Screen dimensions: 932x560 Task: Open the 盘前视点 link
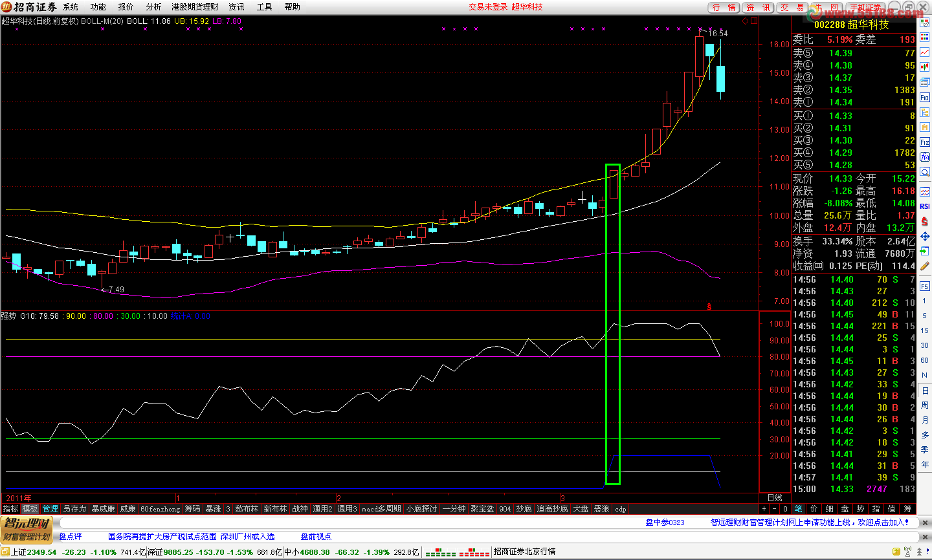316,537
